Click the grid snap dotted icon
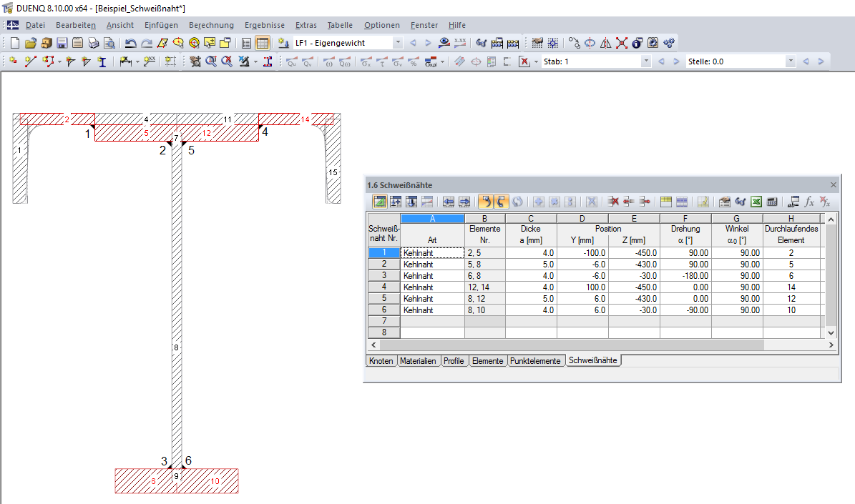 (x=553, y=43)
